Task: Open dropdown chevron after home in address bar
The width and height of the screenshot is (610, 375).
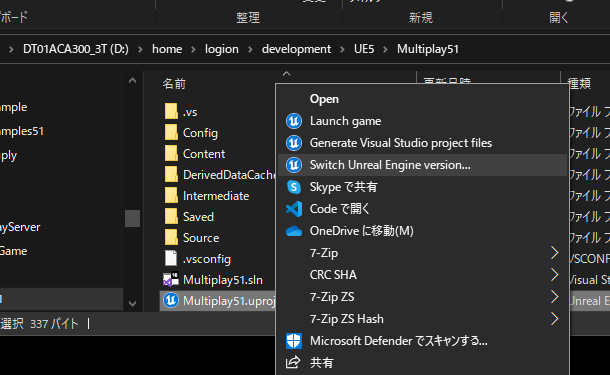Action: point(193,49)
